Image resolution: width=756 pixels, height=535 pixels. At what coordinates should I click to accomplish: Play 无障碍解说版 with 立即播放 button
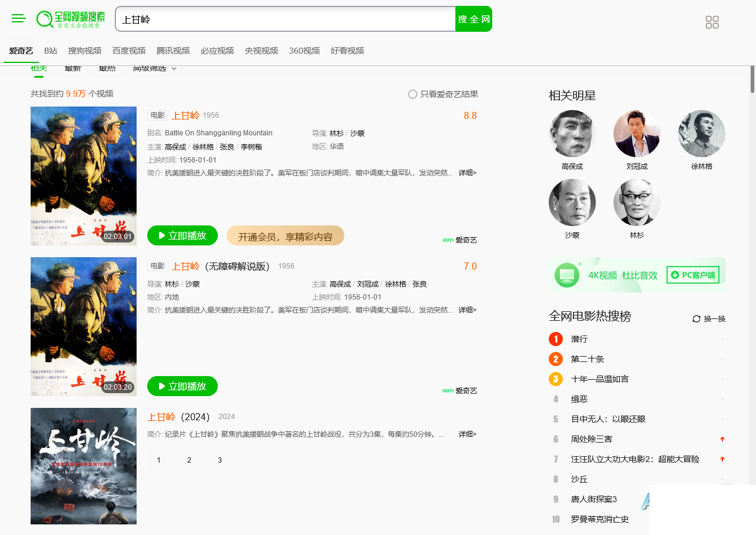(x=183, y=386)
